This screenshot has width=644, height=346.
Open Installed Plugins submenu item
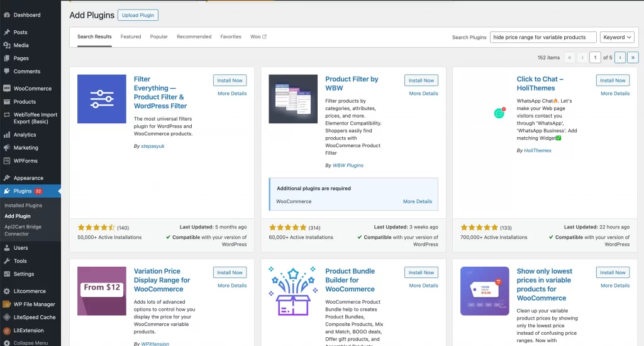23,206
